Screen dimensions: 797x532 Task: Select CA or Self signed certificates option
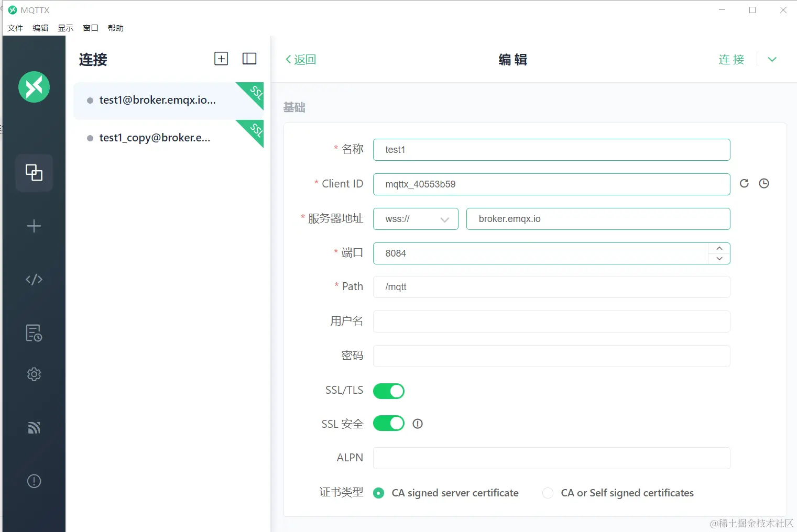coord(548,493)
